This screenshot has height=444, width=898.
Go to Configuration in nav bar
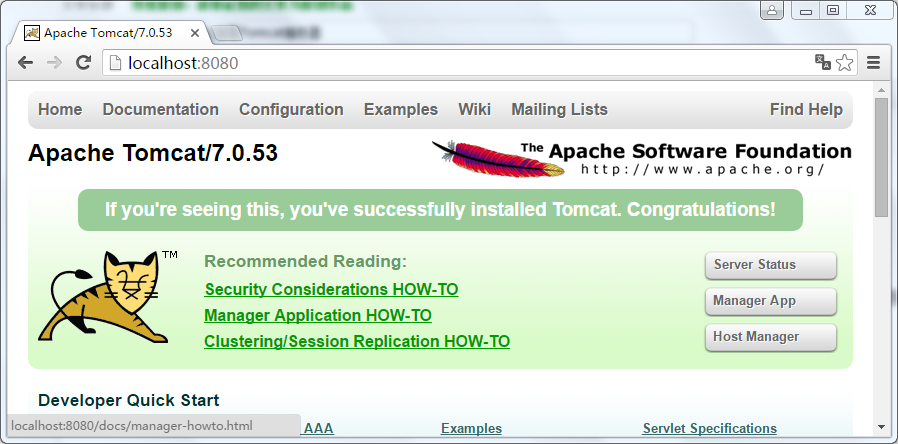click(291, 109)
